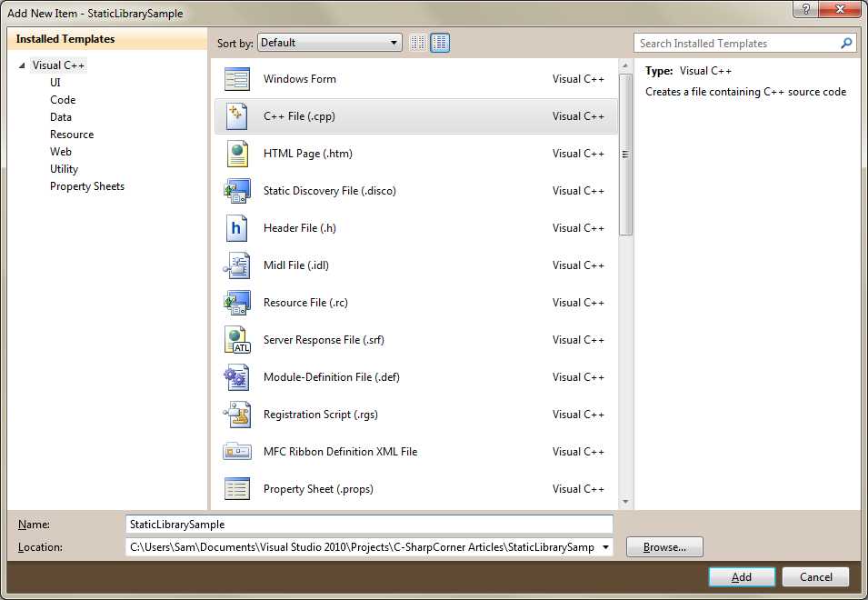Viewport: 868px width, 600px height.
Task: Click the Cancel button
Action: click(815, 576)
